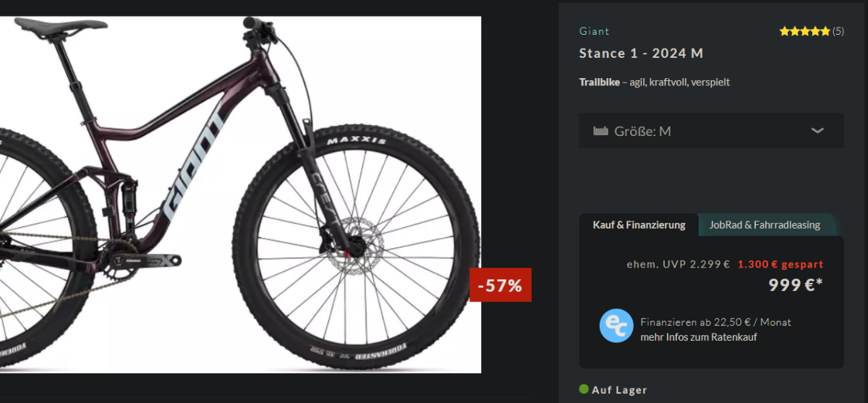Click the five yellow rating stars

coord(804,31)
